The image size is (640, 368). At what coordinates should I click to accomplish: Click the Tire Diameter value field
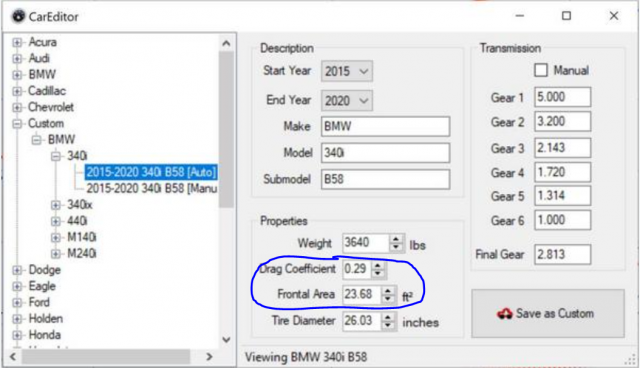coord(362,321)
